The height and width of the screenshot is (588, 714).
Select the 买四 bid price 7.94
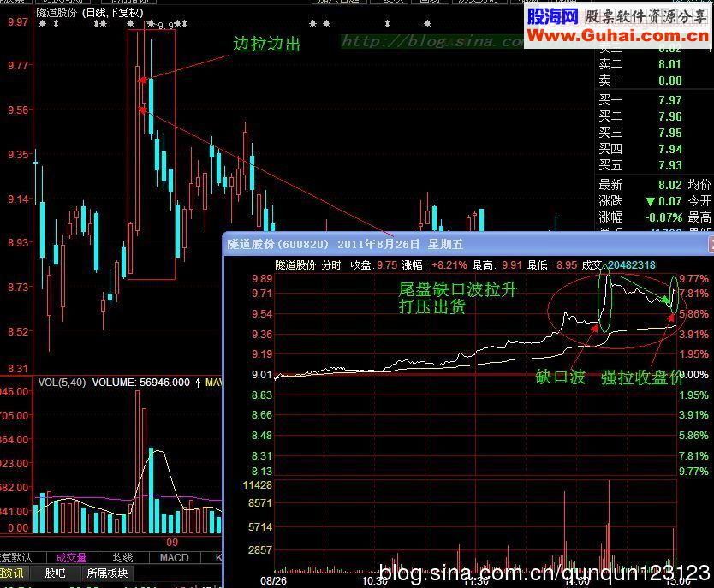point(669,149)
